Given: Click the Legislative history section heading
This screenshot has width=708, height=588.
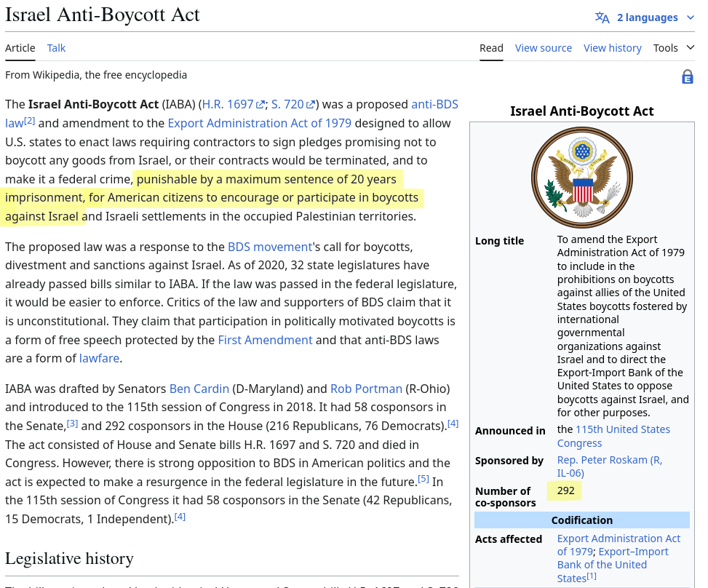Looking at the screenshot, I should pos(69,559).
